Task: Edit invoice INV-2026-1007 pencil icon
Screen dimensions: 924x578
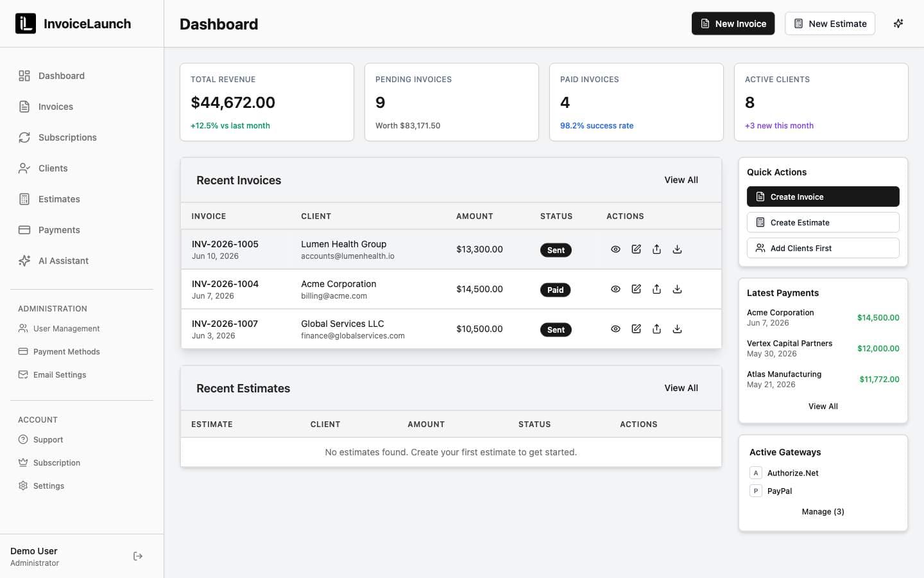Action: 636,329
